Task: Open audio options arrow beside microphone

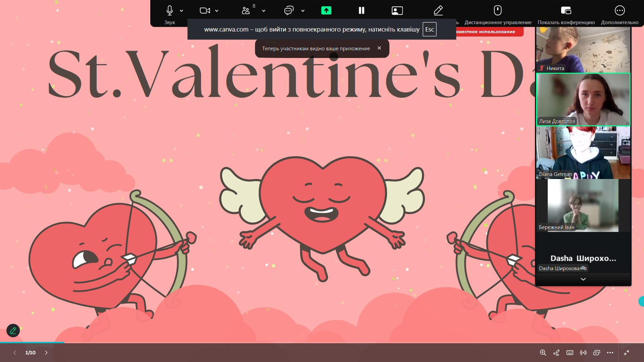Action: pos(181,11)
